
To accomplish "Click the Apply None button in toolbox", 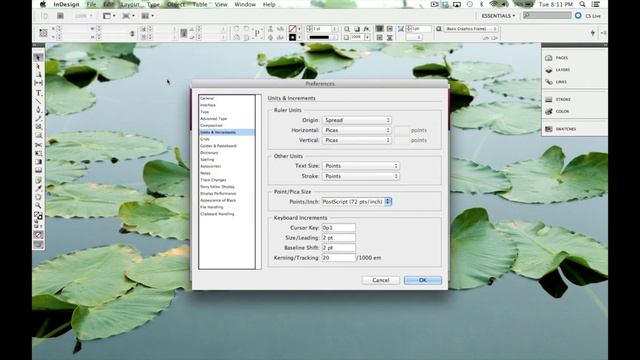I will click(x=38, y=235).
